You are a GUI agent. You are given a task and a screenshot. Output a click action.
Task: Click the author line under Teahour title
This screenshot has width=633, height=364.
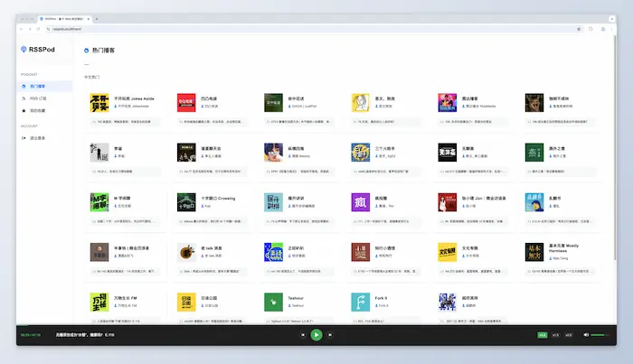[296, 305]
